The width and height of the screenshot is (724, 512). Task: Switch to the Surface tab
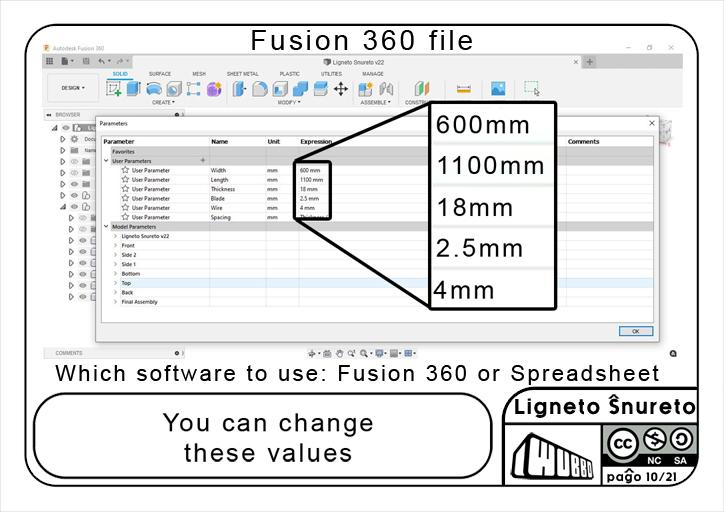tap(160, 74)
